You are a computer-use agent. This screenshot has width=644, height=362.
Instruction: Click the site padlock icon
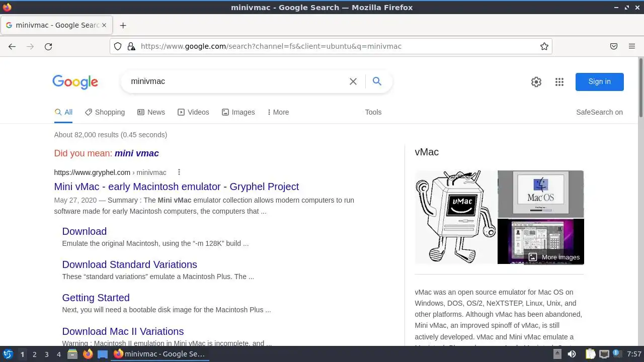(x=131, y=46)
